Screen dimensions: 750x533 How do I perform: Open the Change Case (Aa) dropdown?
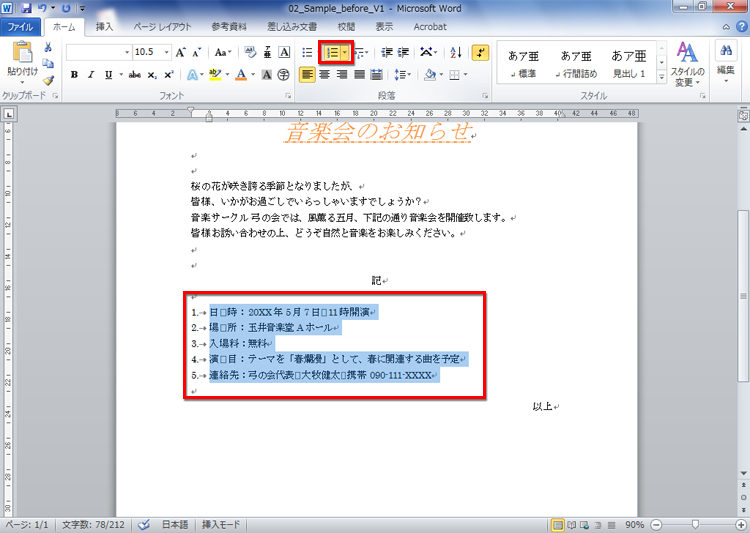click(x=223, y=52)
